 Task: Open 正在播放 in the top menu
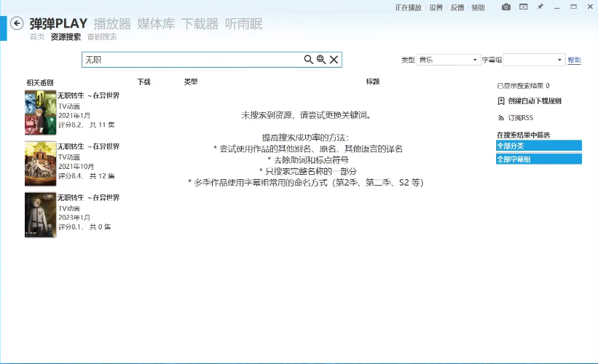(x=408, y=7)
